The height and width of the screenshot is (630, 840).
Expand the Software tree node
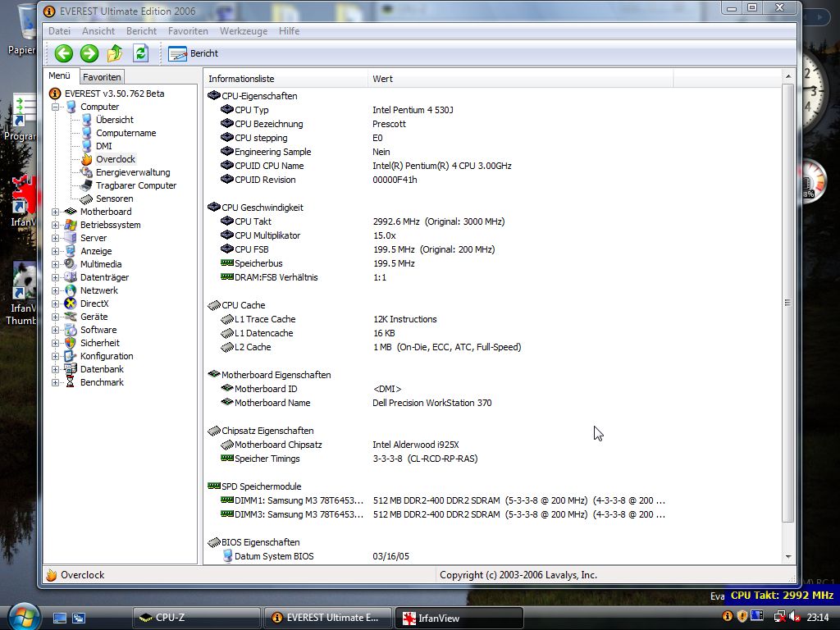click(x=55, y=330)
